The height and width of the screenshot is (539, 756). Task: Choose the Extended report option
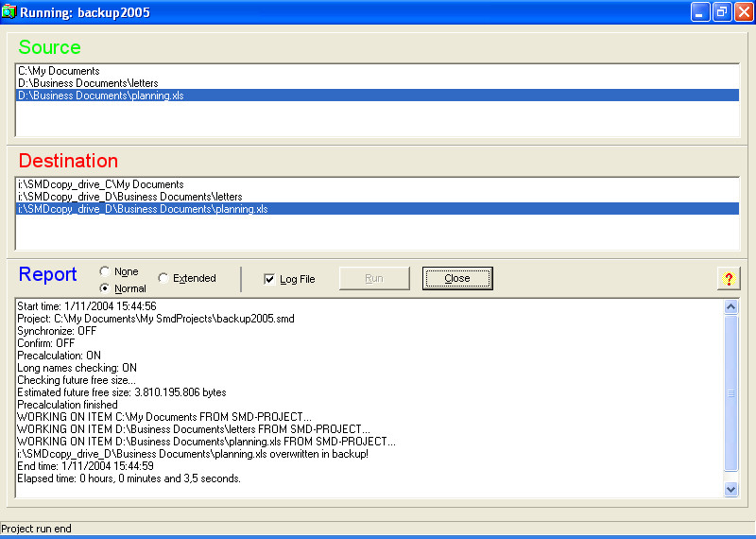tap(187, 278)
